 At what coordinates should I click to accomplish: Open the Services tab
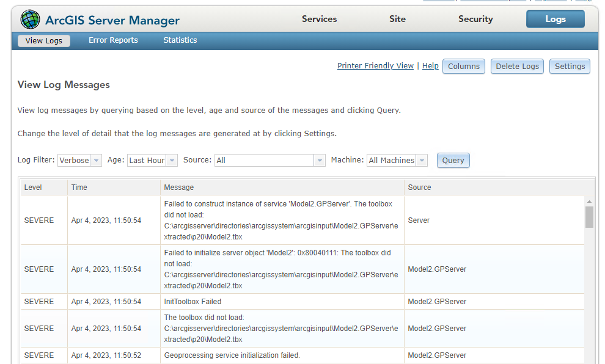pyautogui.click(x=319, y=19)
